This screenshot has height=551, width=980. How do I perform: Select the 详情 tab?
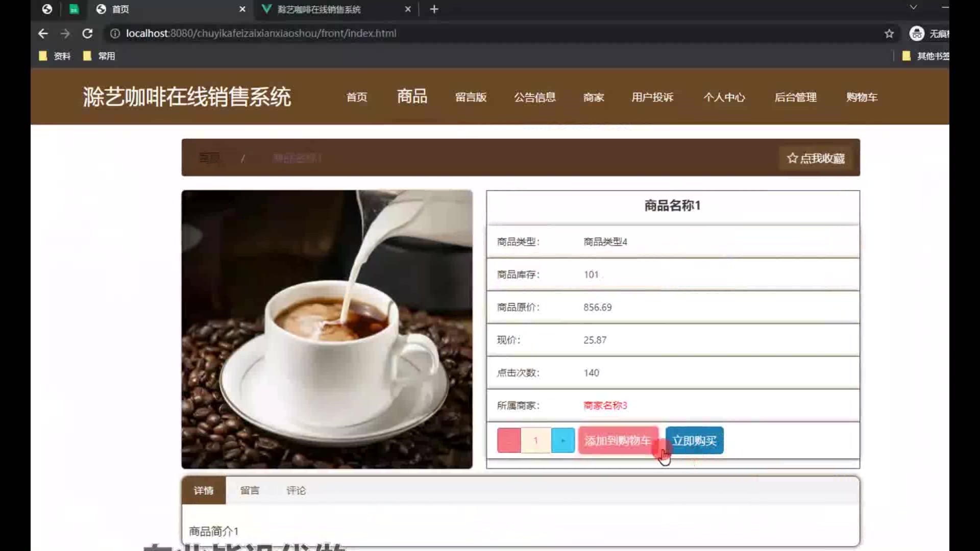204,491
